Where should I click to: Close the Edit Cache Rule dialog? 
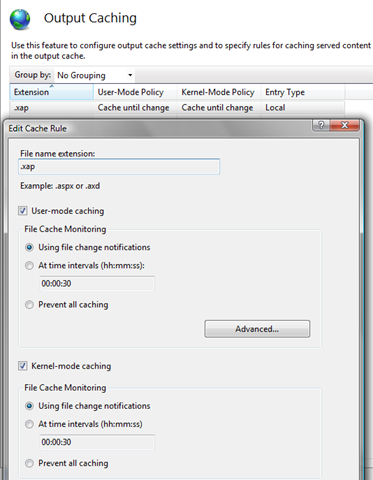(x=345, y=125)
